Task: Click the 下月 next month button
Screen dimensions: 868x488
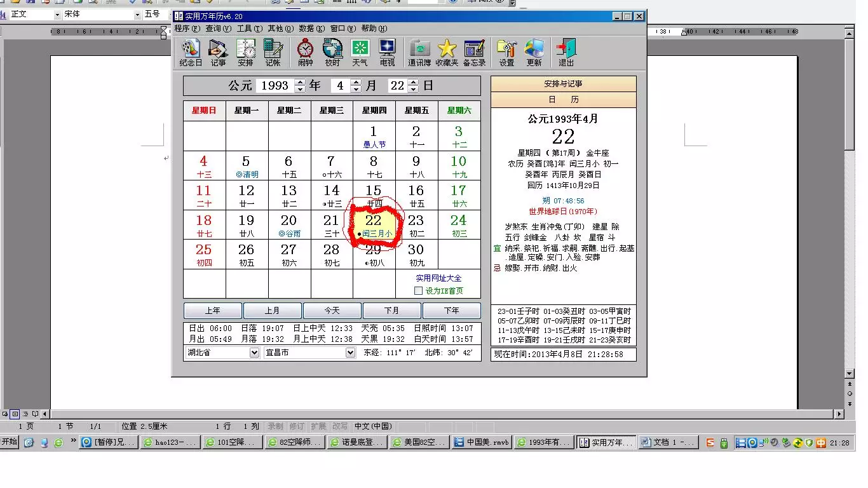Action: [x=391, y=311]
